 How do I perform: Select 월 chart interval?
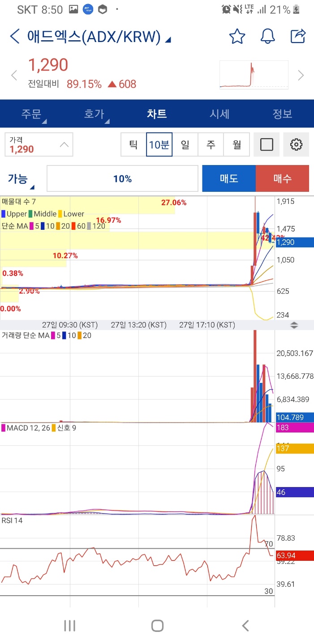(237, 144)
